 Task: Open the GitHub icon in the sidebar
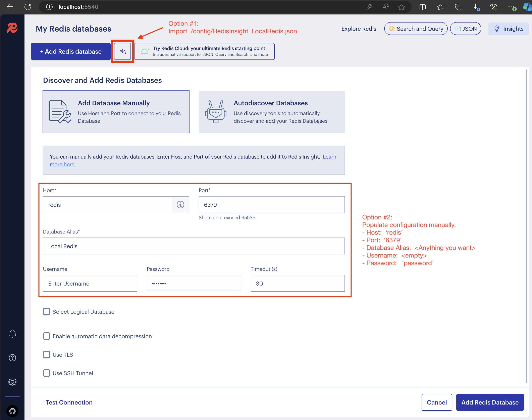[12, 411]
